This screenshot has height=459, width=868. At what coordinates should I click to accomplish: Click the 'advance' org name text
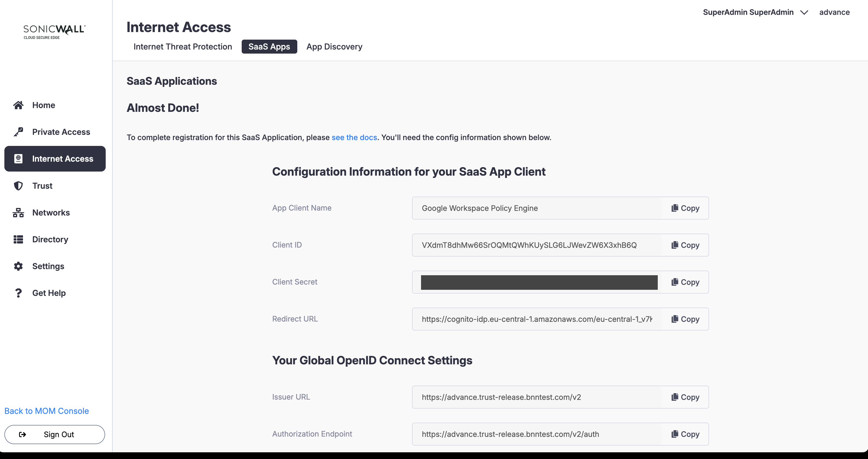(834, 13)
